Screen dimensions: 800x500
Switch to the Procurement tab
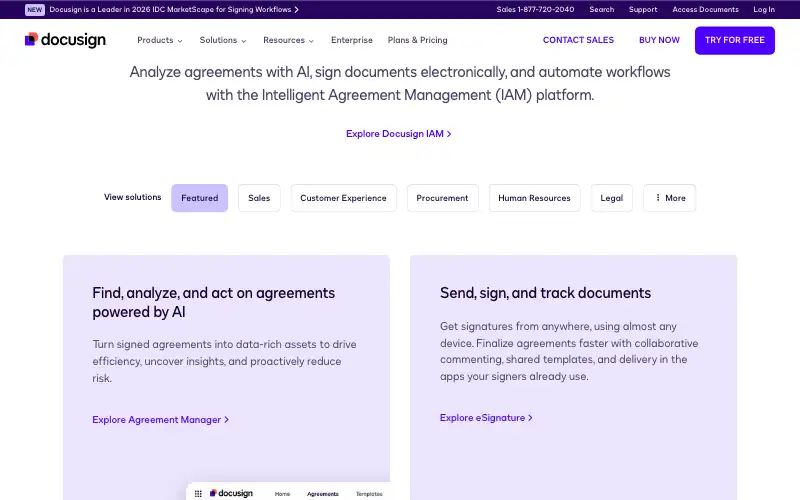click(442, 198)
